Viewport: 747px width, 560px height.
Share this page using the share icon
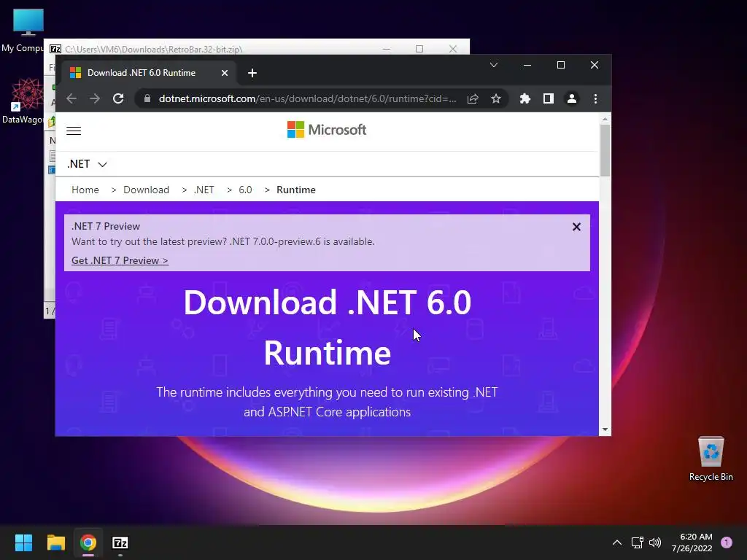(x=473, y=98)
